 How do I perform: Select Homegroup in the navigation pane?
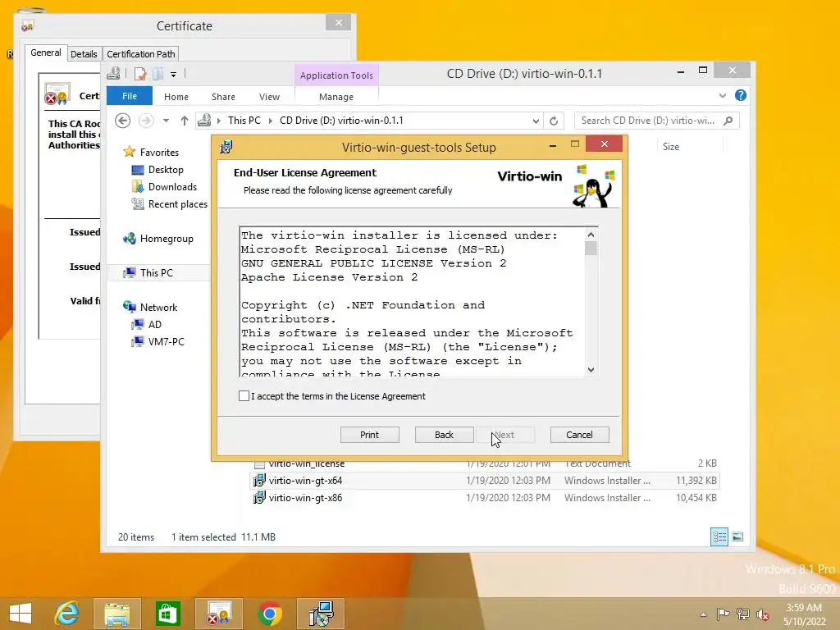pos(167,239)
